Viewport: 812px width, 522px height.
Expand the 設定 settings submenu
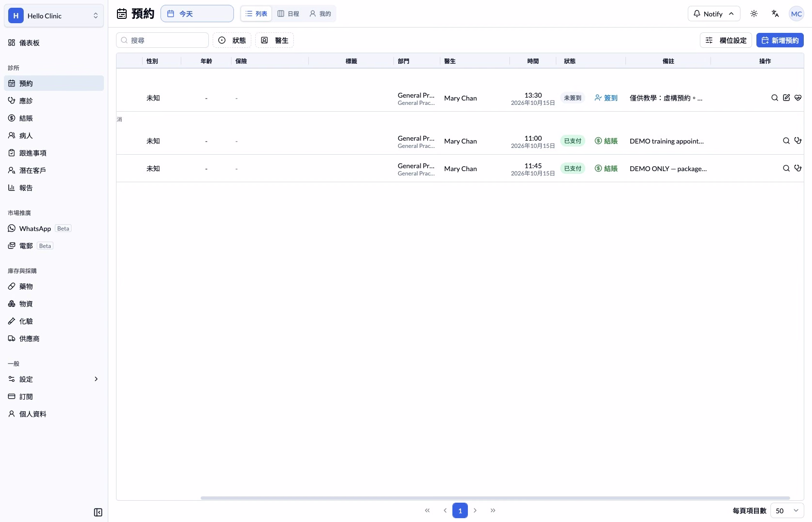coord(54,379)
